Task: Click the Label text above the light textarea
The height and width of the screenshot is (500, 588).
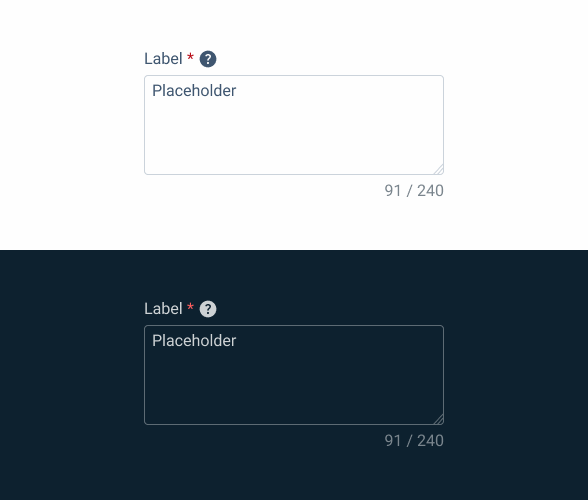Action: point(163,59)
